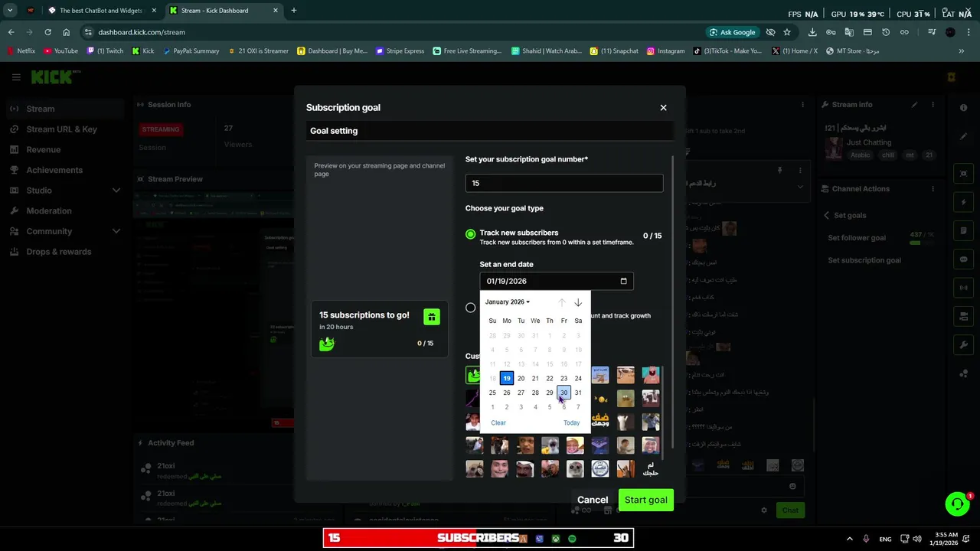Click the lightning bolt icon in right toolbar
The height and width of the screenshot is (551, 980).
pos(963,202)
